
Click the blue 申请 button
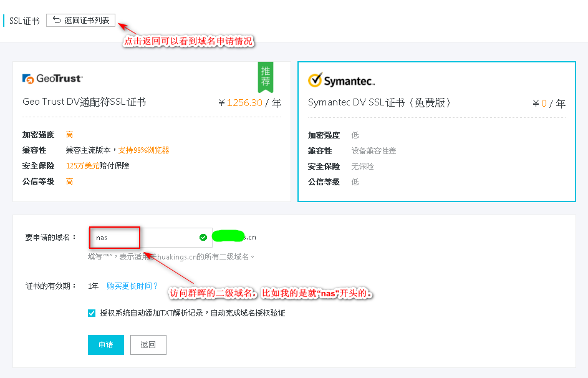(105, 344)
